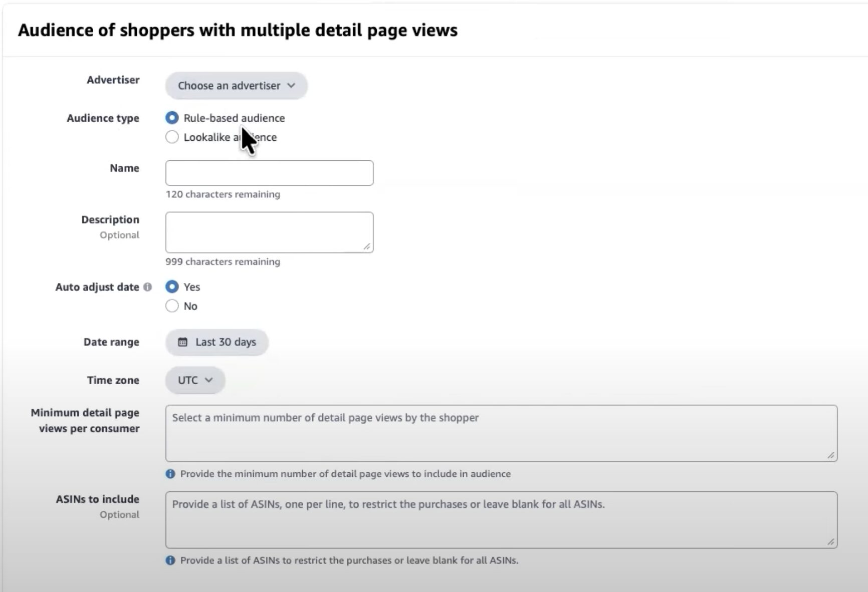
Task: Select the Lookalike audience radio button
Action: point(172,137)
